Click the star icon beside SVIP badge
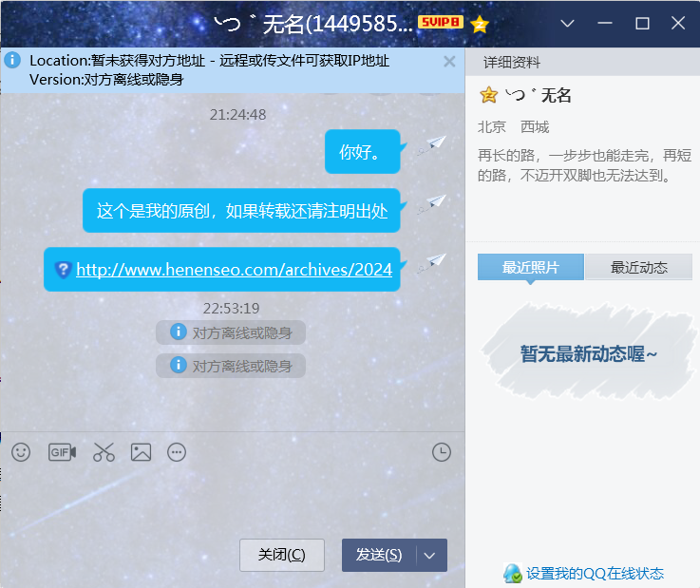This screenshot has width=700, height=588. pyautogui.click(x=480, y=24)
